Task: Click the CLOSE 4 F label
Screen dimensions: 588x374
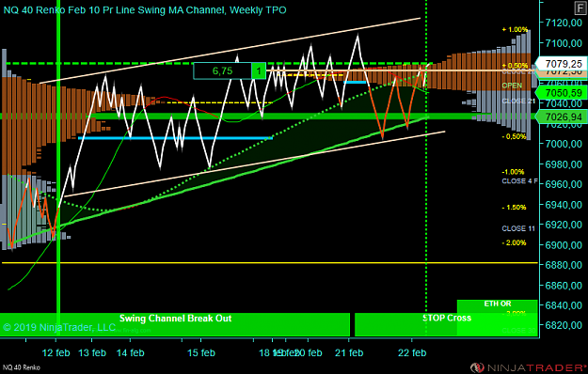Action: [x=519, y=181]
